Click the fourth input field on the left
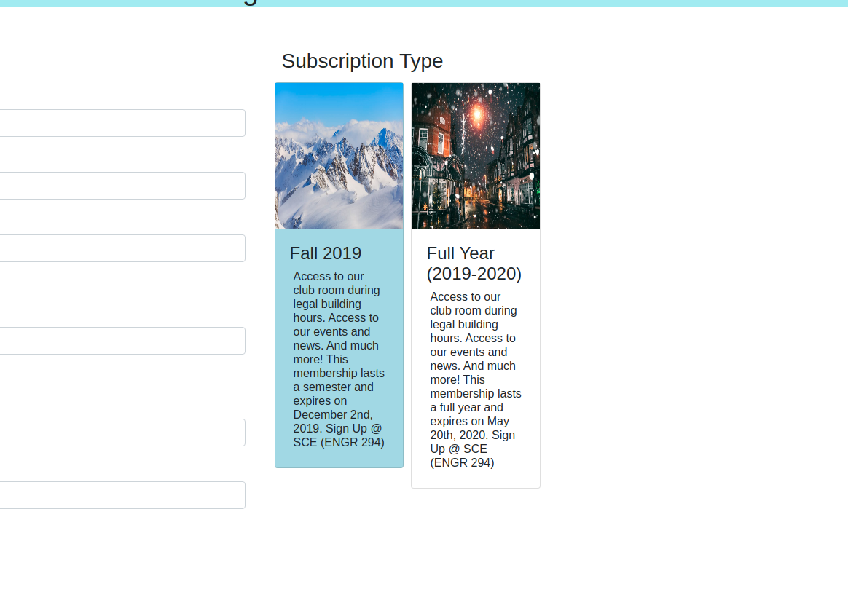This screenshot has width=848, height=616. tap(122, 341)
